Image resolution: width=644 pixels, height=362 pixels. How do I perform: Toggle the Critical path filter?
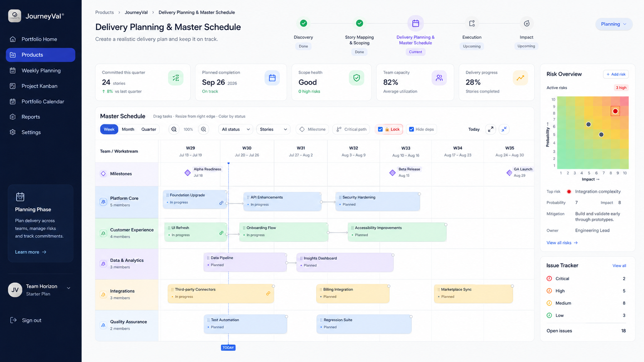pos(351,129)
